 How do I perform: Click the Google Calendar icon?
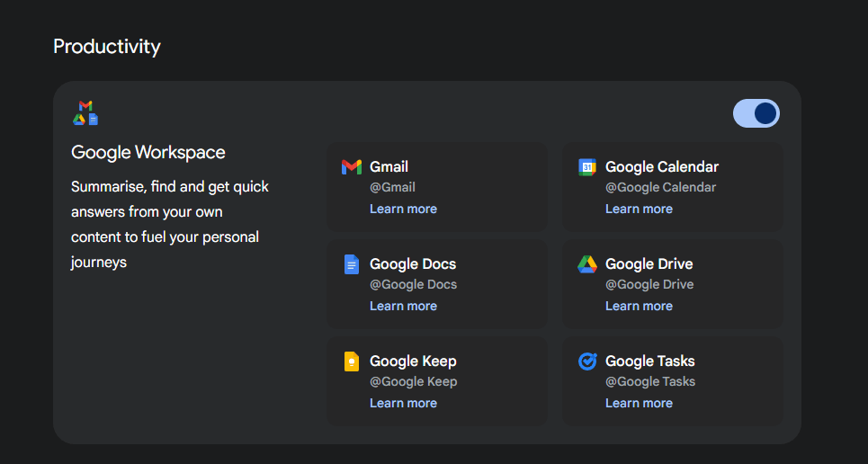click(x=587, y=166)
